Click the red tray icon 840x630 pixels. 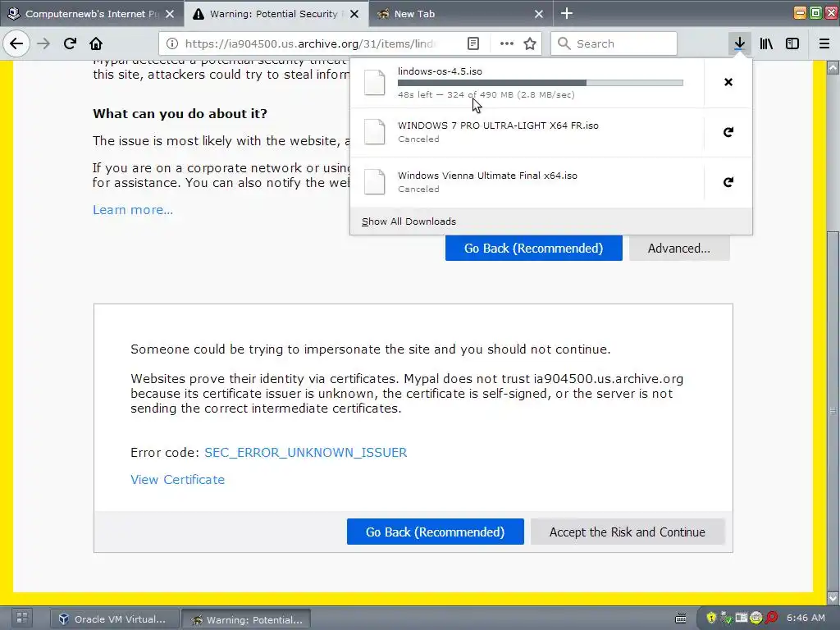(771, 618)
